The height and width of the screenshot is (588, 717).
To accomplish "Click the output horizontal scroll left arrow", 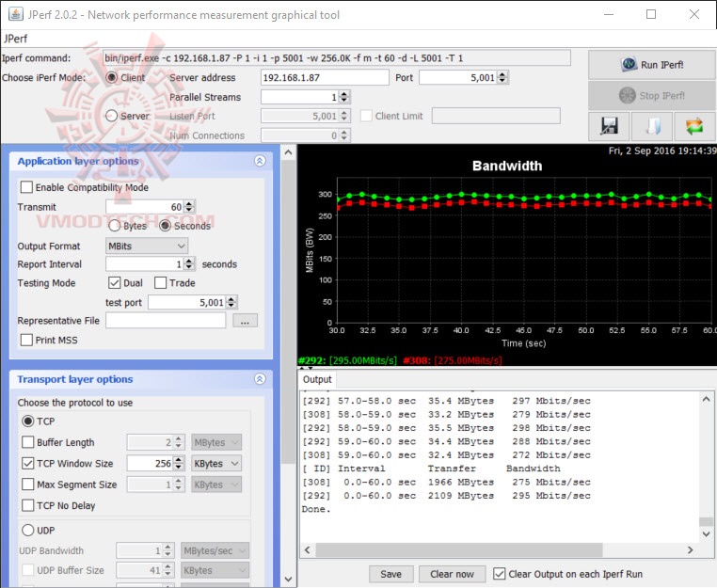I will pyautogui.click(x=308, y=550).
